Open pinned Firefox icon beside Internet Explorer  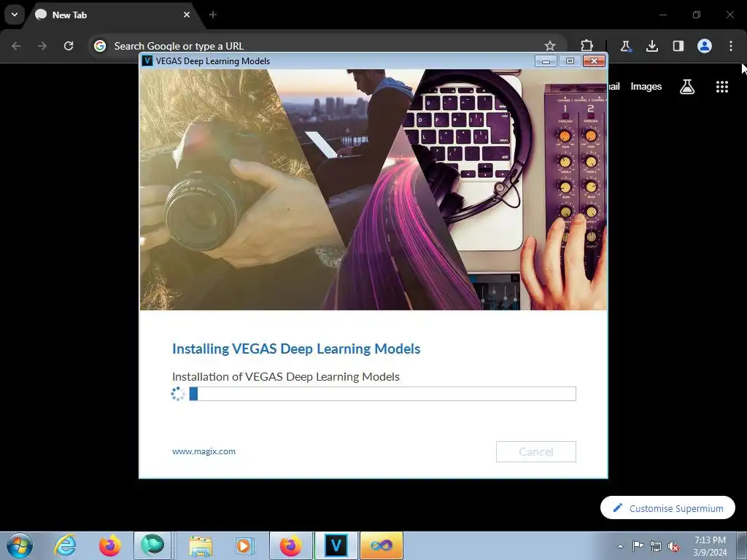click(109, 545)
